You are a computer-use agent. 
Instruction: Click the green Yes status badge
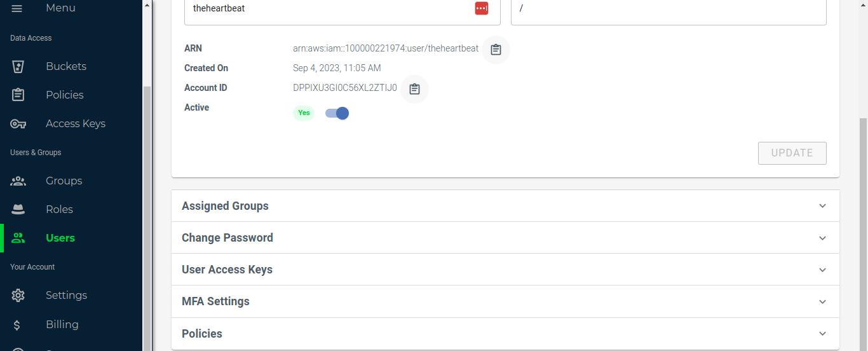(304, 113)
